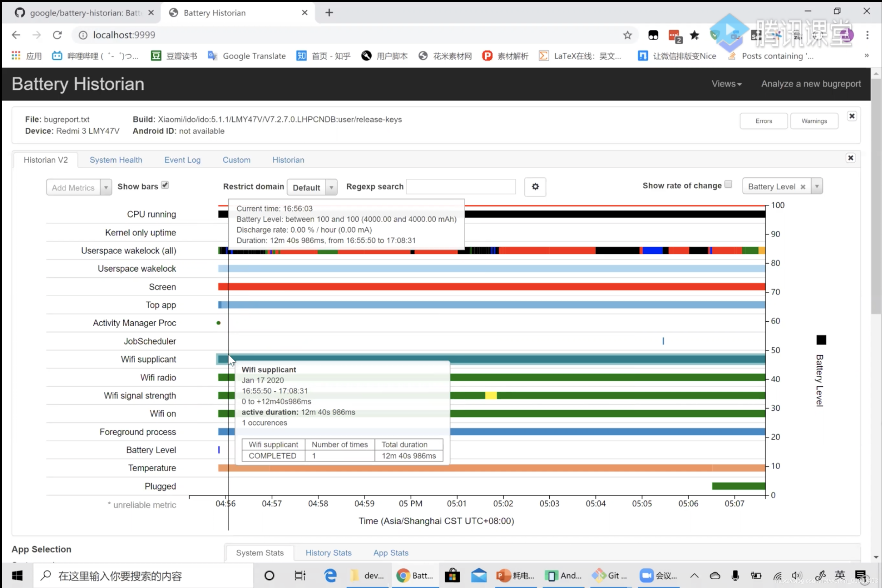Switch to the System Health tab

[116, 160]
